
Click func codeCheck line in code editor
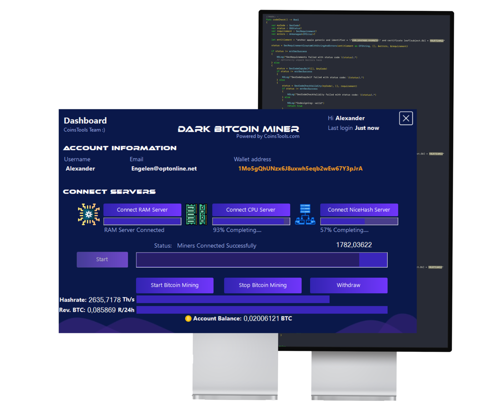point(282,20)
